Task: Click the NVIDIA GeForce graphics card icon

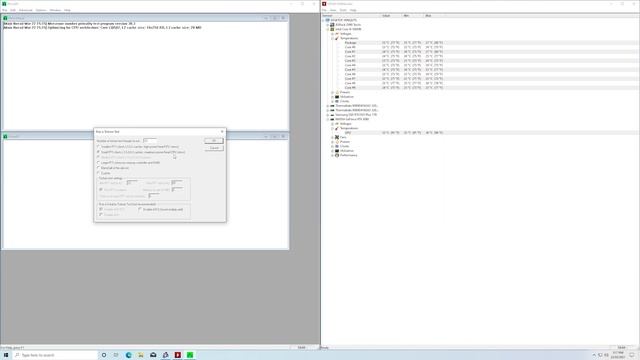Action: point(332,119)
